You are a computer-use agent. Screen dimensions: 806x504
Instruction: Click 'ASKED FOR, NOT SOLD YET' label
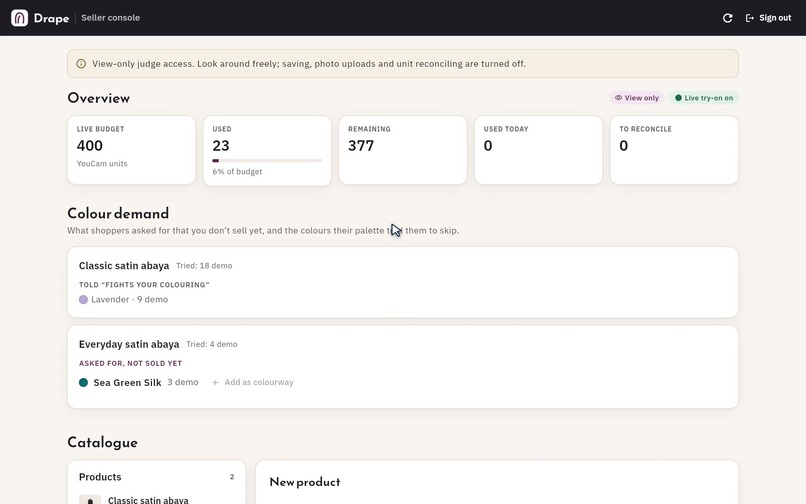coord(131,363)
